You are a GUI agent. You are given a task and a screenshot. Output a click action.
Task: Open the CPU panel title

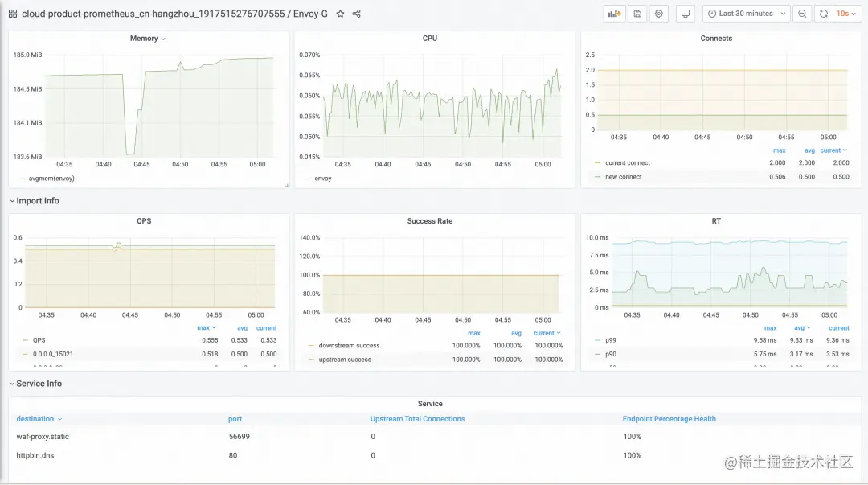429,39
